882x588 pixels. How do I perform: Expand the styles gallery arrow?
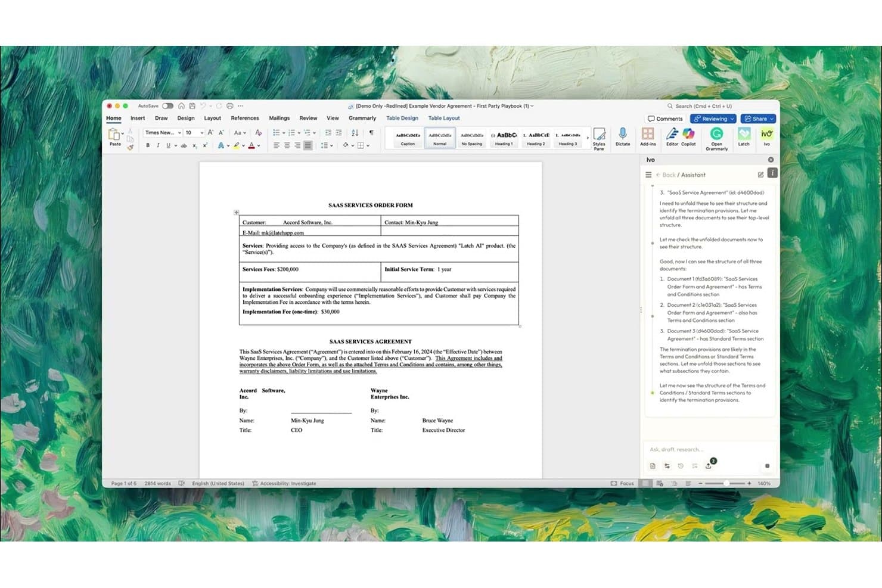pyautogui.click(x=588, y=138)
